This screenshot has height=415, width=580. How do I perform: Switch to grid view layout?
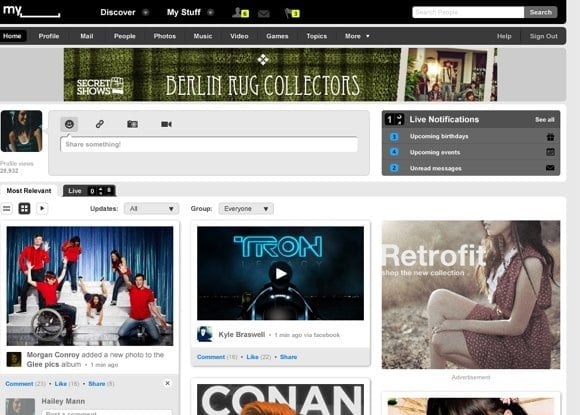tap(24, 209)
